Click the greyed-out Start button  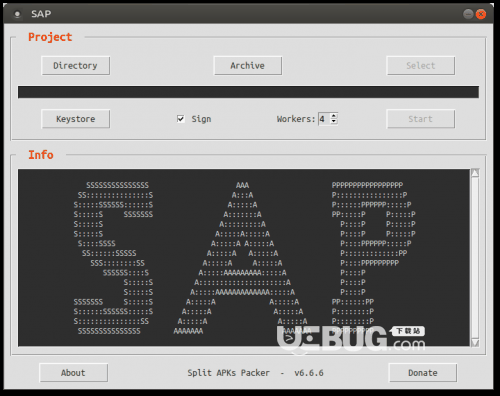[x=421, y=119]
